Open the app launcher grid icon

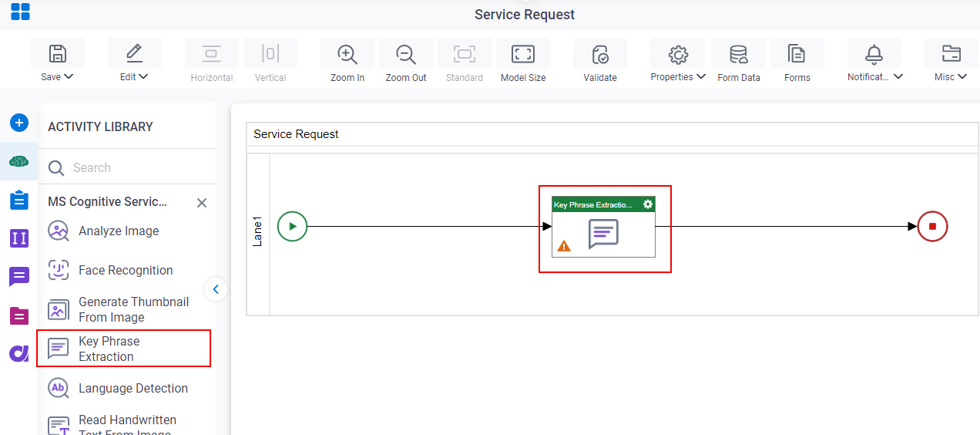(20, 12)
